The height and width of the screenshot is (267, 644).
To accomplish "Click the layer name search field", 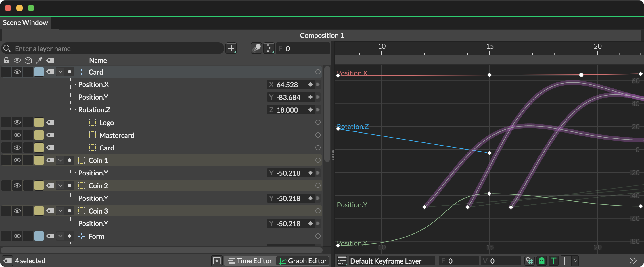I will 115,49.
